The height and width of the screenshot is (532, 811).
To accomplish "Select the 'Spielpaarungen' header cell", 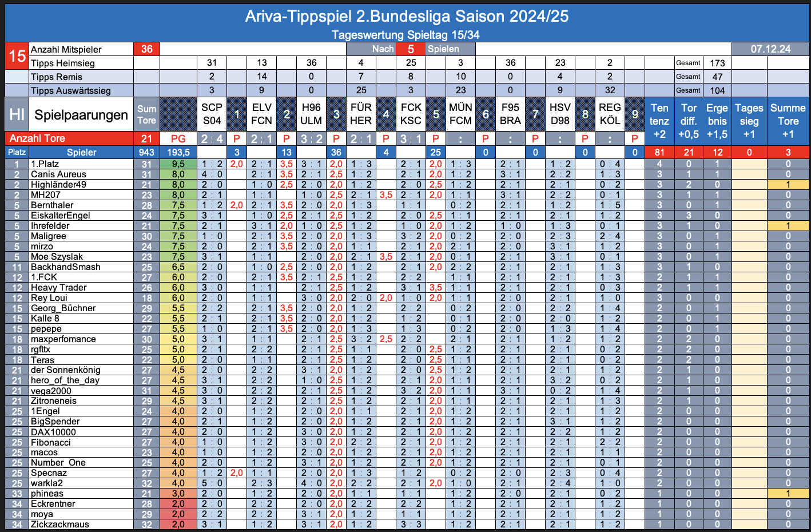I will point(81,114).
